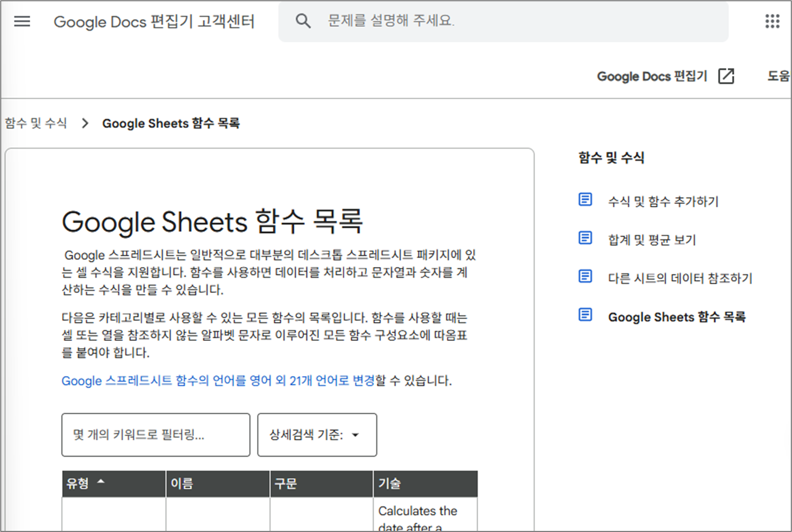This screenshot has height=532, width=792.
Task: Click document icon next to 다른 시트의 데이터 참조하기
Action: point(585,276)
